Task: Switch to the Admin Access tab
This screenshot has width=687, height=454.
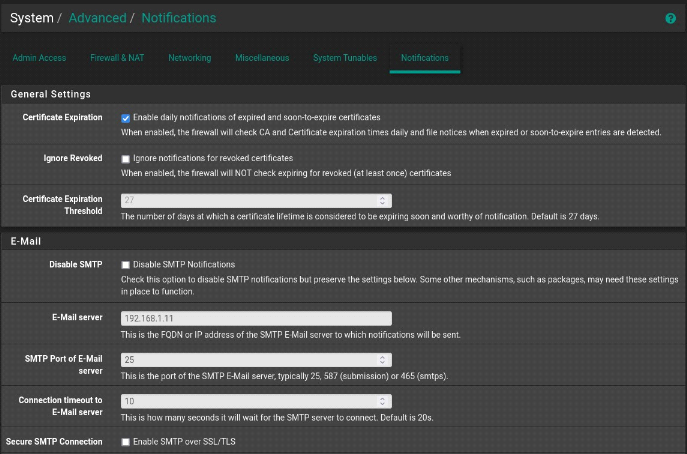Action: tap(39, 58)
